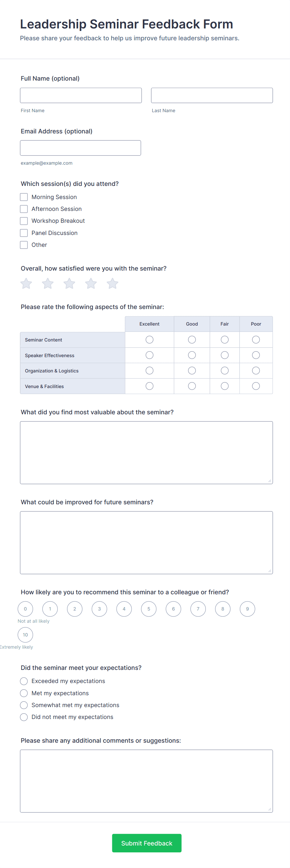Choose recommendation score 7

198,609
